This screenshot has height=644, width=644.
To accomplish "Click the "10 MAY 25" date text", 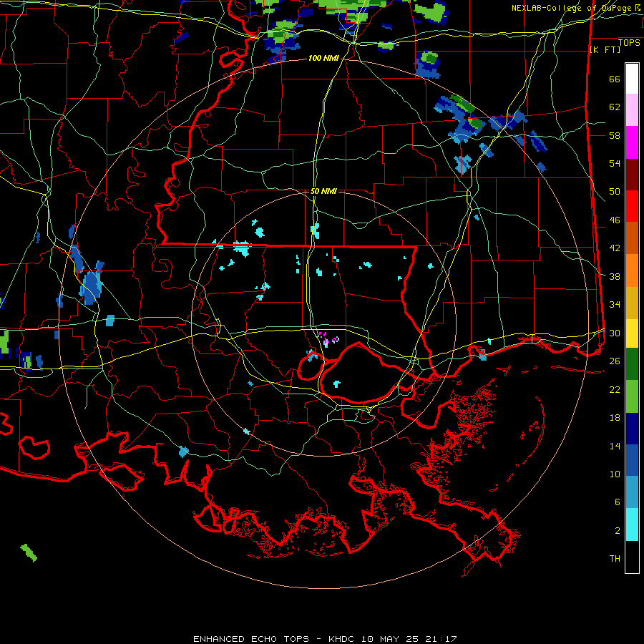I will coord(390,639).
